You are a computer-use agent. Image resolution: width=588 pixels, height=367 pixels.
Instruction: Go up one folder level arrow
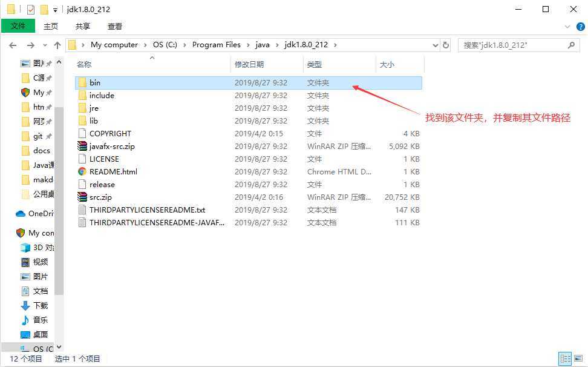(x=57, y=45)
